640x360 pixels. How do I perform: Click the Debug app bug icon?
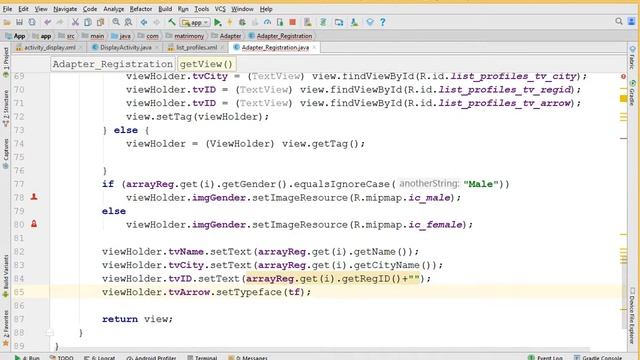click(242, 22)
